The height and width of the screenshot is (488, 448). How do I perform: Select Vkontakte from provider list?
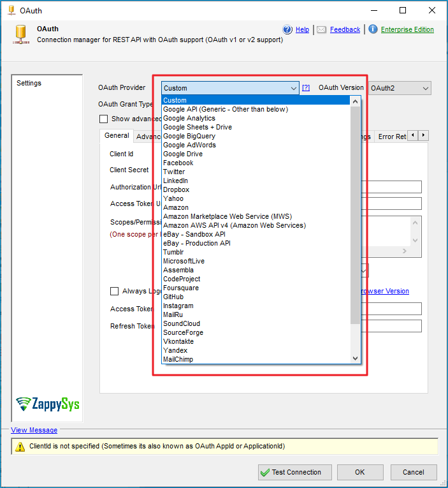pos(256,341)
